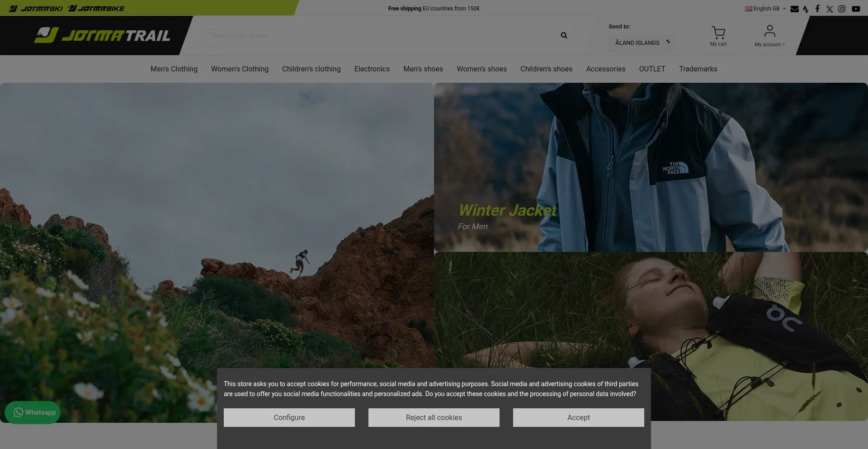
Task: Navigate to the OUTLET section
Action: click(652, 69)
